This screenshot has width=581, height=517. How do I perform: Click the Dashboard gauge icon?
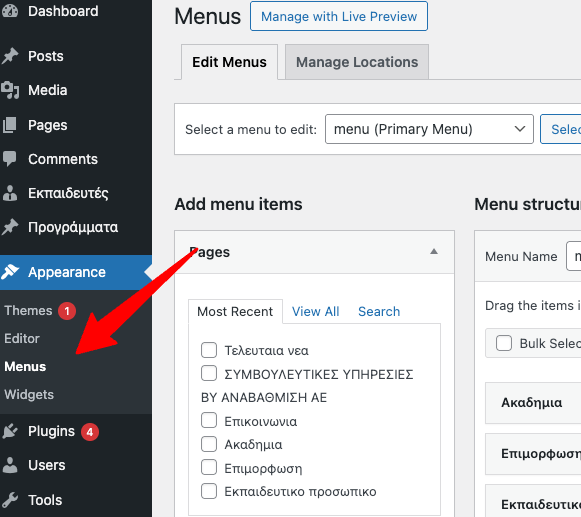point(10,11)
